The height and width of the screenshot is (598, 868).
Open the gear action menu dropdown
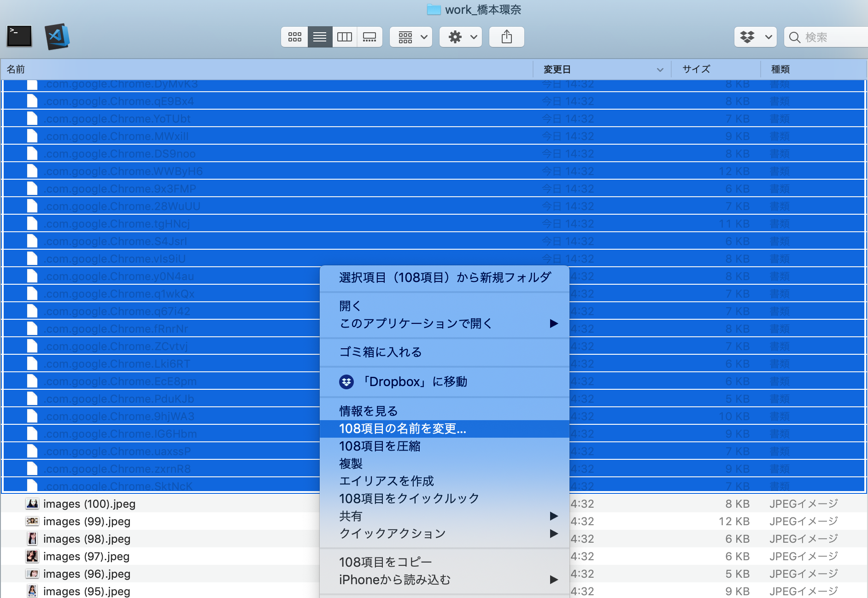pyautogui.click(x=461, y=37)
